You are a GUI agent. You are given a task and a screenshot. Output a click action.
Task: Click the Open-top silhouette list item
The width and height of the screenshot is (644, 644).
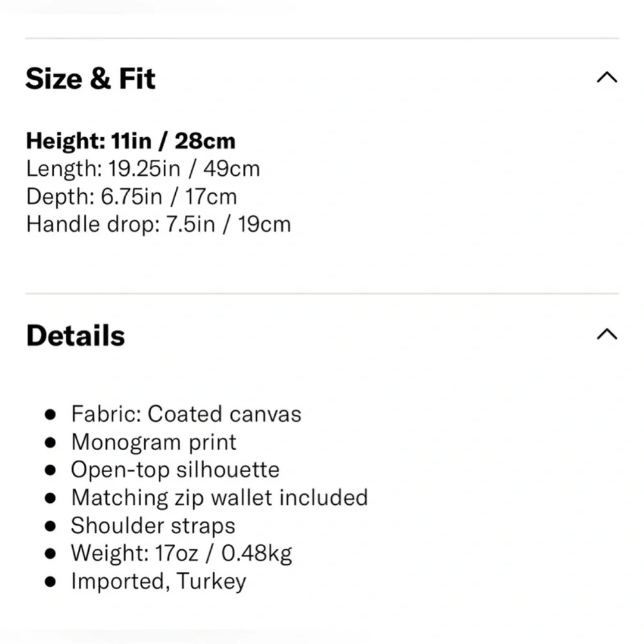click(x=175, y=470)
